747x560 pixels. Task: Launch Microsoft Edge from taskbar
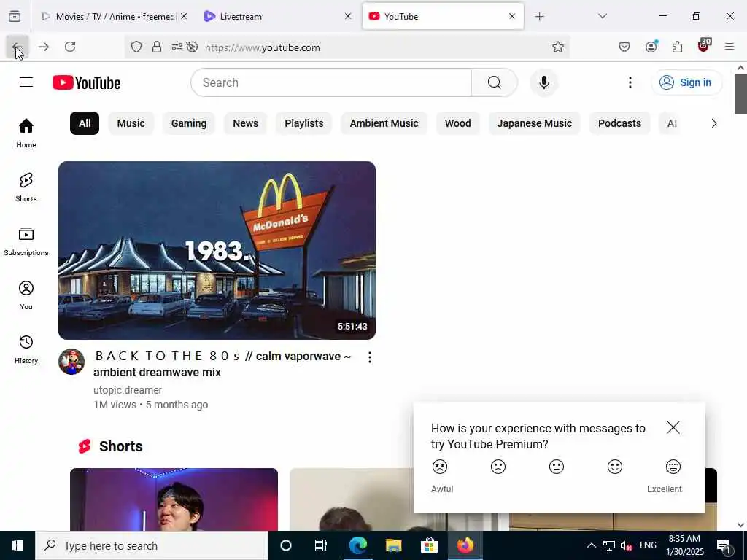click(357, 545)
